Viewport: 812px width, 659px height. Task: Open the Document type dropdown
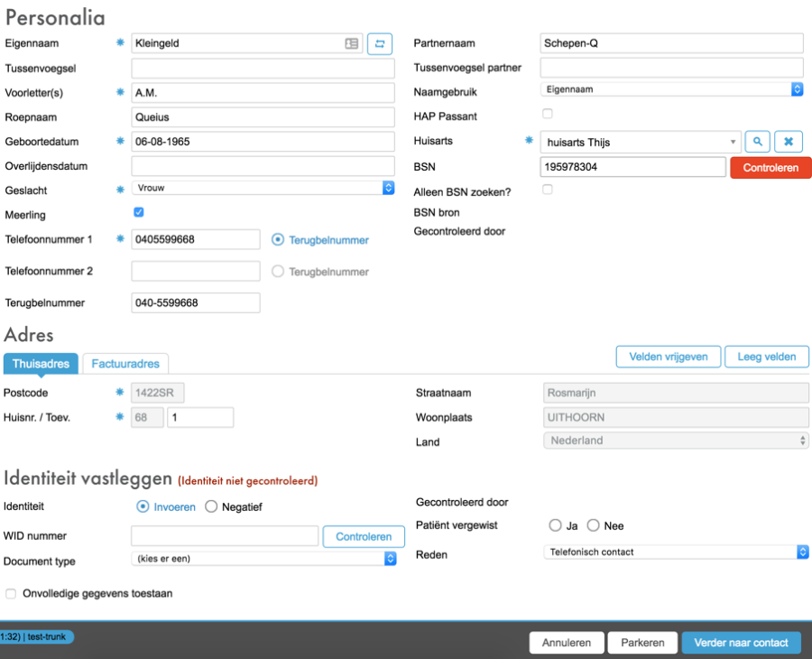click(263, 559)
